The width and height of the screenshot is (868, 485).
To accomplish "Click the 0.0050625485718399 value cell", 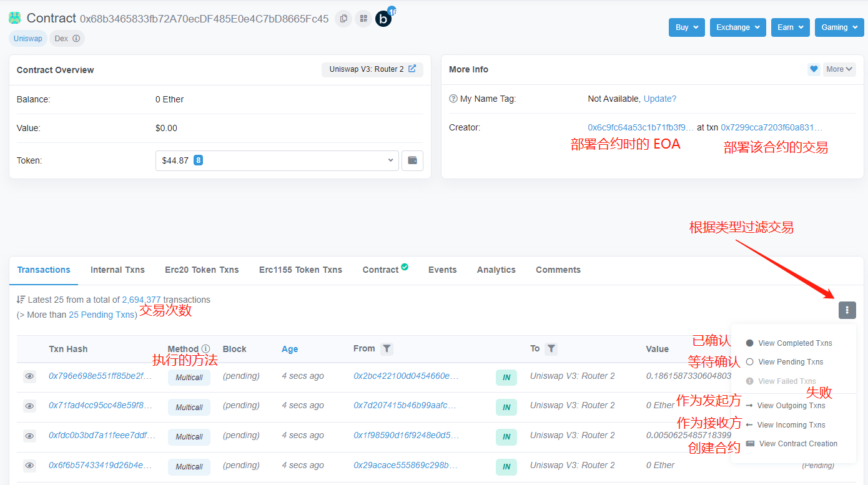I will tap(689, 436).
